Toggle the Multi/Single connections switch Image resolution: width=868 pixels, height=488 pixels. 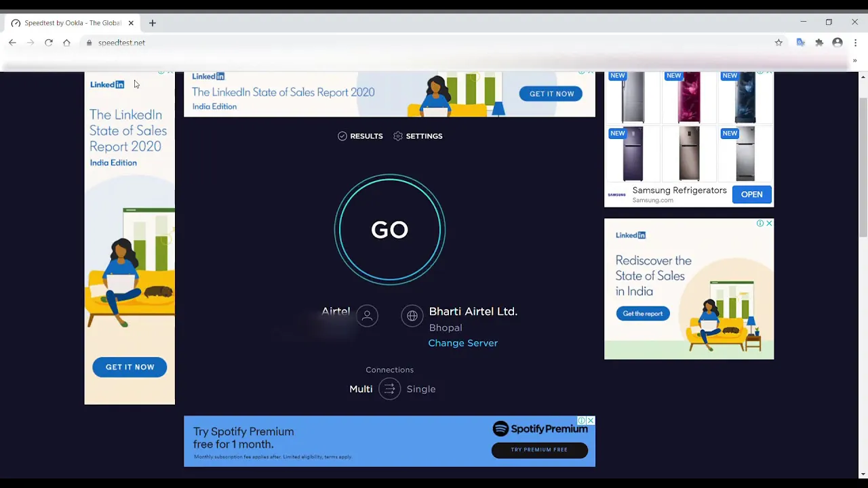click(389, 389)
